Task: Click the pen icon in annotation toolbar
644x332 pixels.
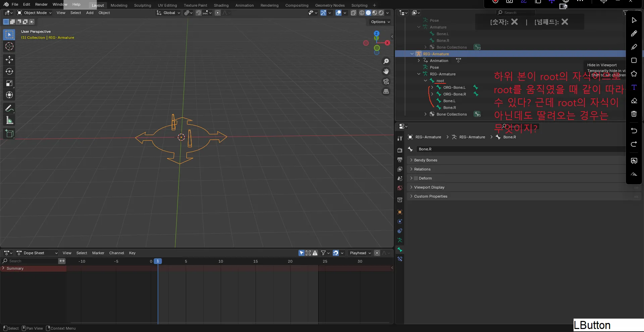Action: (x=634, y=34)
